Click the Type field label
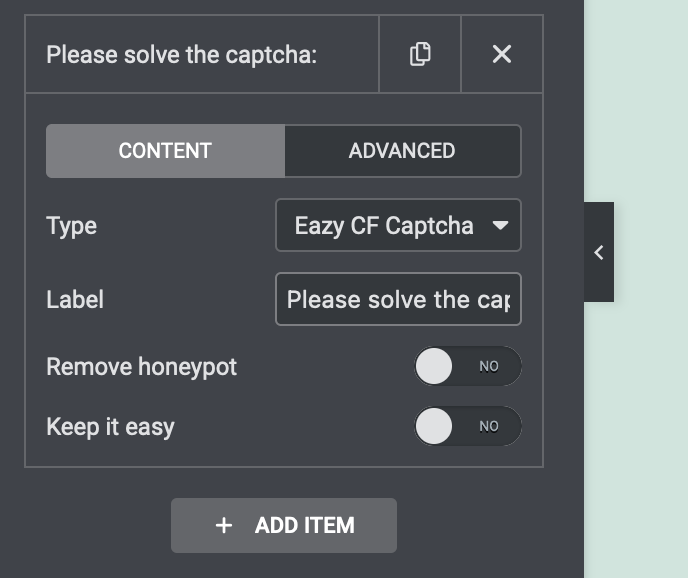This screenshot has width=688, height=578. coord(71,226)
